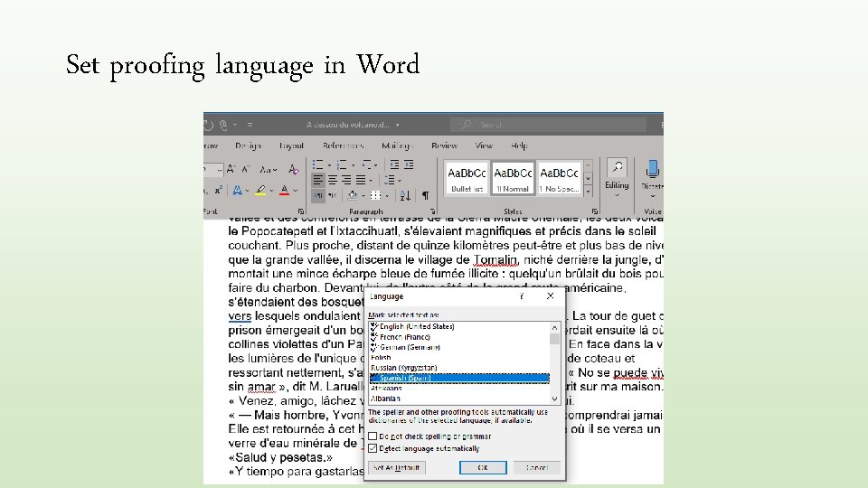This screenshot has height=488, width=868.
Task: Click the Increase Indent icon
Action: [409, 164]
